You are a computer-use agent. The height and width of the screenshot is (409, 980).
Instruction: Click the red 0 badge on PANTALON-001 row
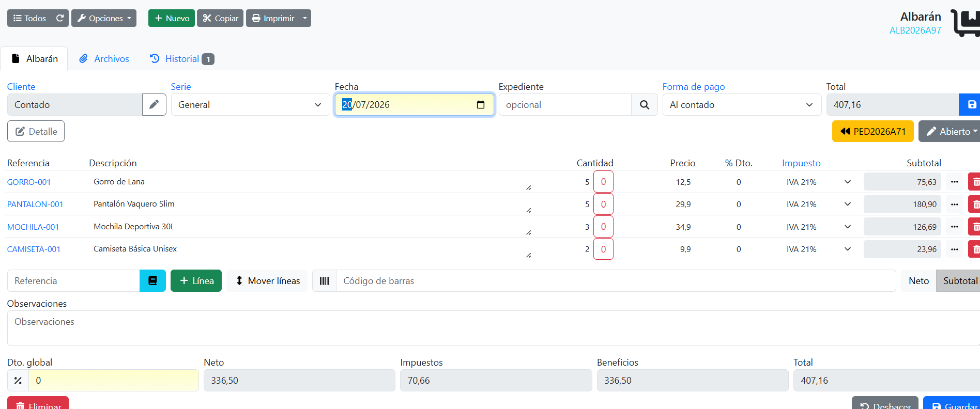point(603,204)
